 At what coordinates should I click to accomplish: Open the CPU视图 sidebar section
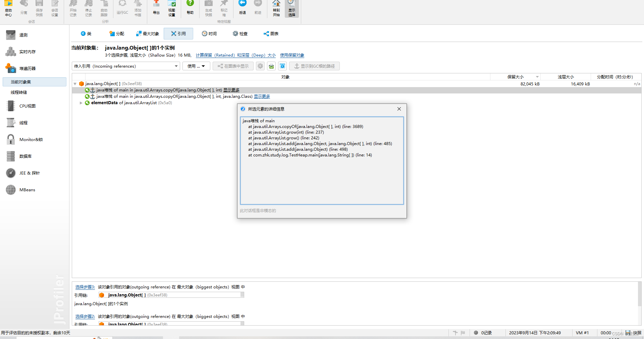click(27, 106)
